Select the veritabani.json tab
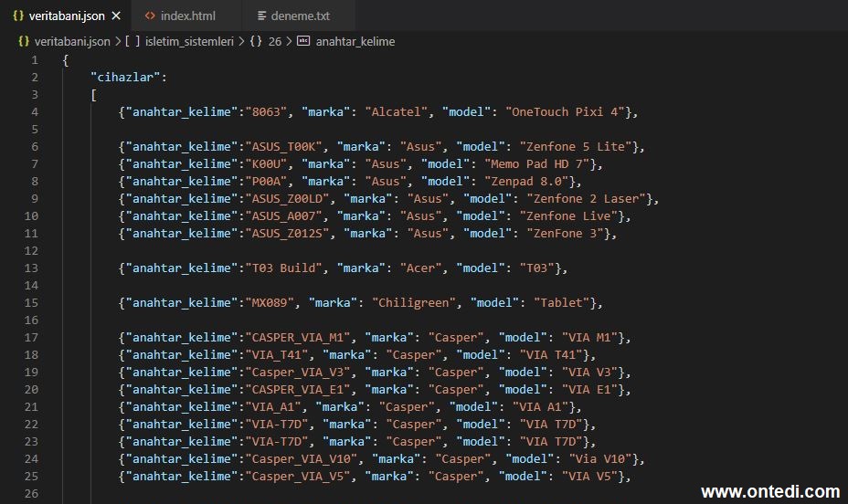 tap(66, 16)
